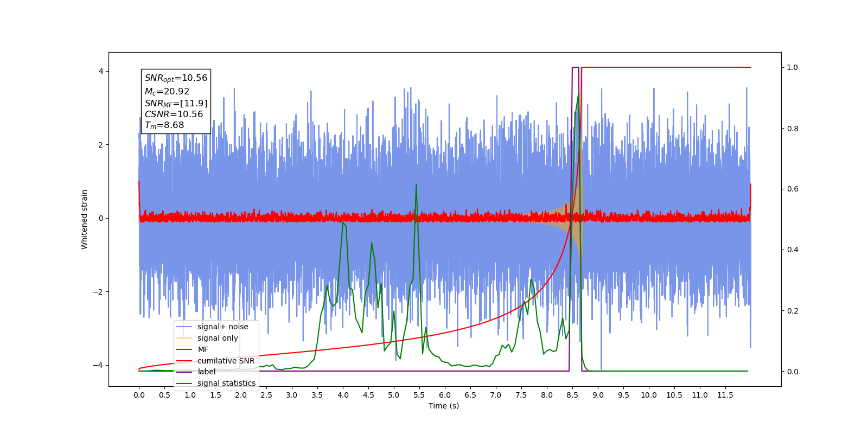The image size is (868, 434).
Task: Click the SNRMF=[11.9] annotation text
Action: [176, 103]
